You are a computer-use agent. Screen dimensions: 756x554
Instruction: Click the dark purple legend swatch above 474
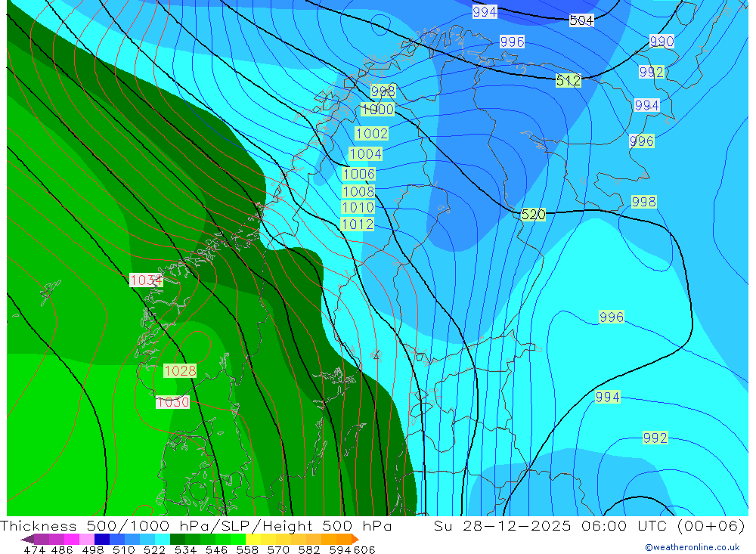tap(42, 539)
